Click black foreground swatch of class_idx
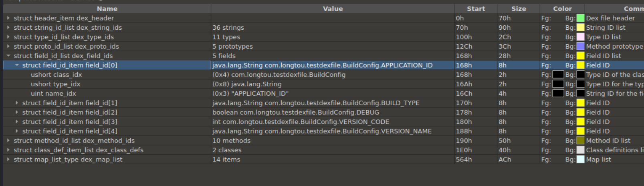Viewport: 644px width, 186px height. [x=558, y=75]
